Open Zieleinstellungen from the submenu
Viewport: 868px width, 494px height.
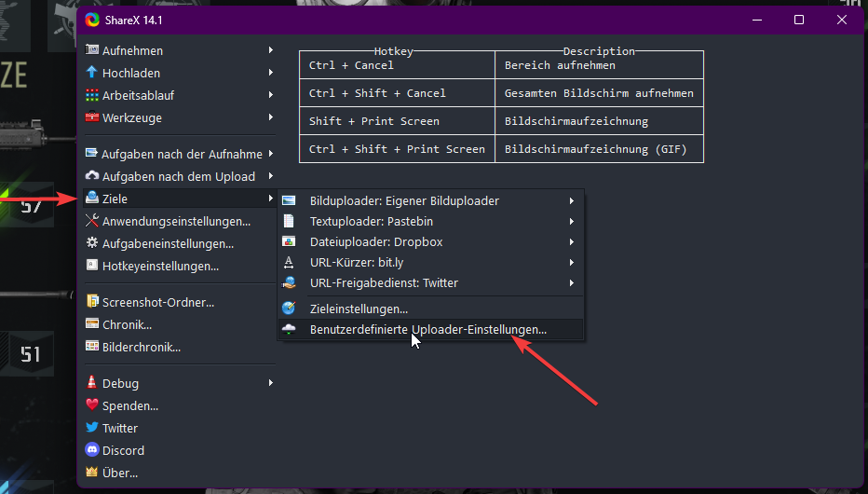[359, 309]
